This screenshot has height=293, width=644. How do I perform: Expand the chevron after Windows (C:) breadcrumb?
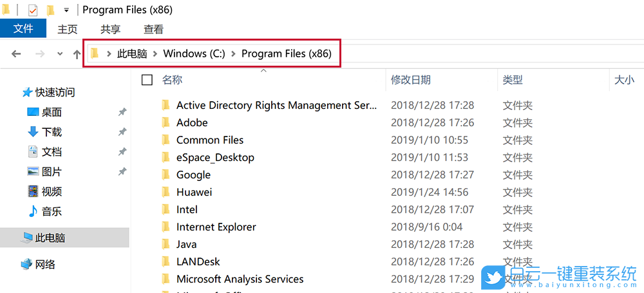point(233,53)
